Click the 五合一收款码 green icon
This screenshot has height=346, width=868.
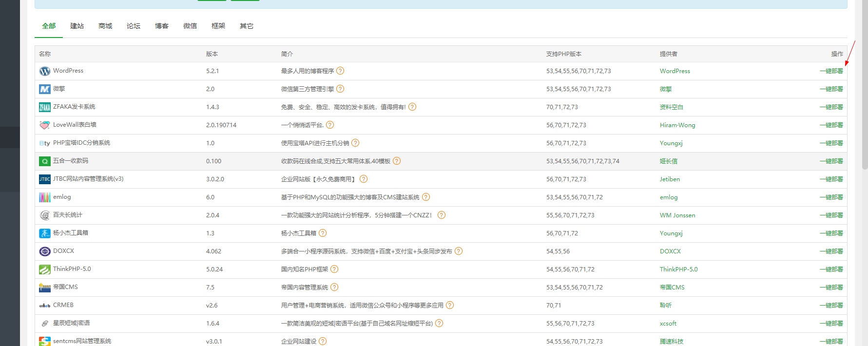tap(45, 161)
